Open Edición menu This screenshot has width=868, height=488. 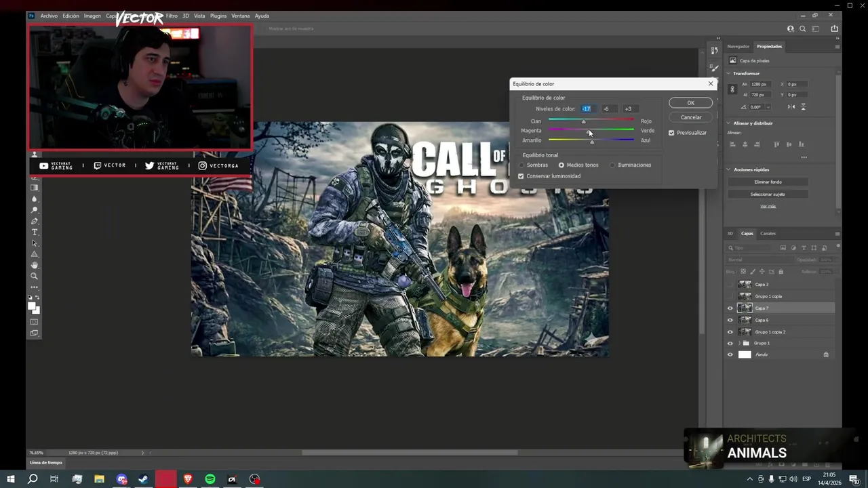click(x=71, y=16)
